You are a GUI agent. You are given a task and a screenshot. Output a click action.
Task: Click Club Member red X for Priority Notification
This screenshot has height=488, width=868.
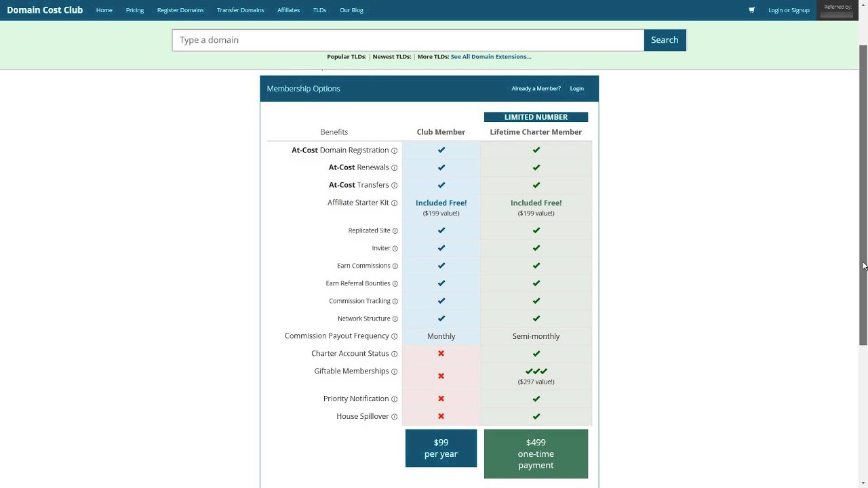[441, 399]
